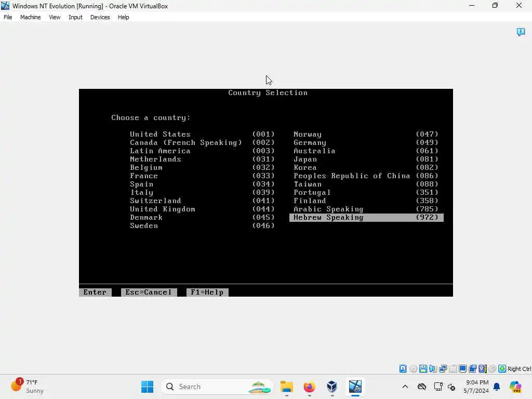The height and width of the screenshot is (399, 532).
Task: Click the network adapters status indicator
Action: (443, 368)
